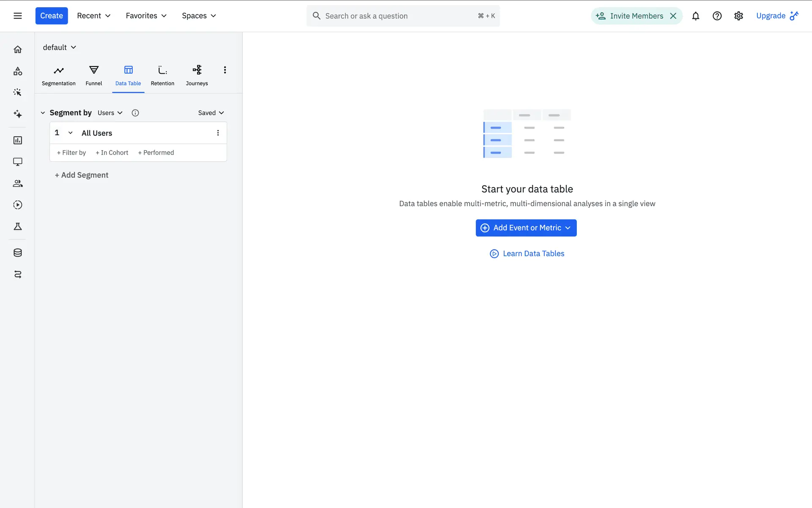Click Add Event or Metric button

[526, 228]
